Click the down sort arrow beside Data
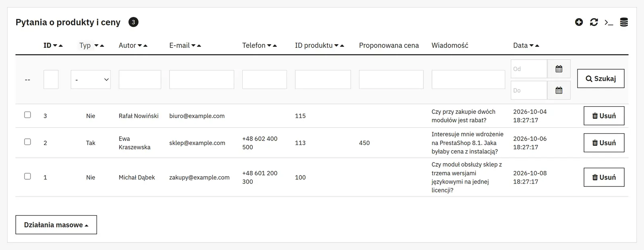644x250 pixels. point(531,46)
